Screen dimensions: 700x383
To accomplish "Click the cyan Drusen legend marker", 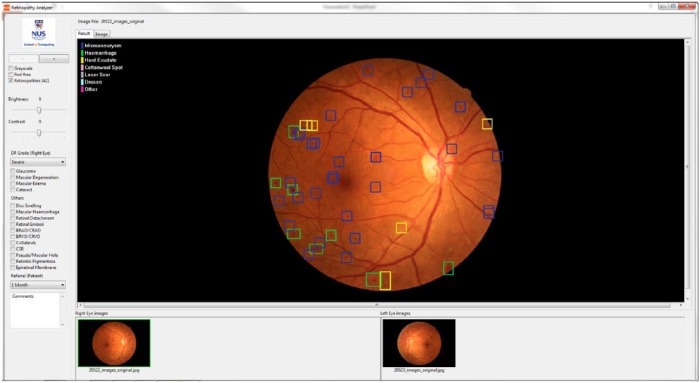I will [x=82, y=82].
